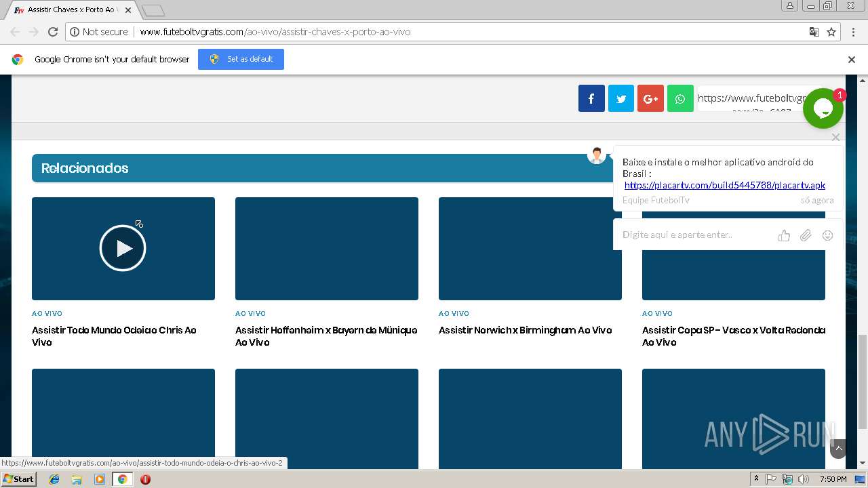Open media player taskbar icon
The height and width of the screenshot is (488, 868).
coord(100,479)
